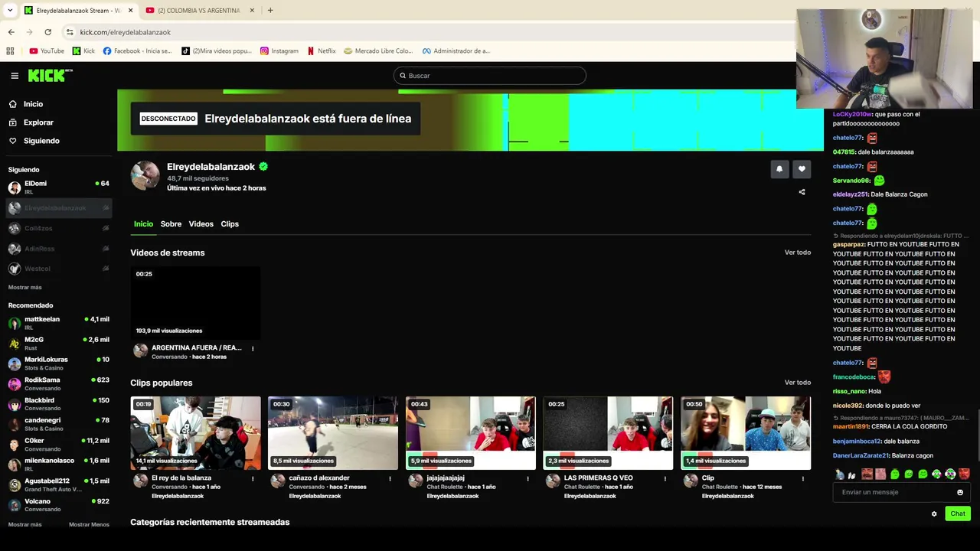Open the browser apps grid icon

pyautogui.click(x=10, y=51)
